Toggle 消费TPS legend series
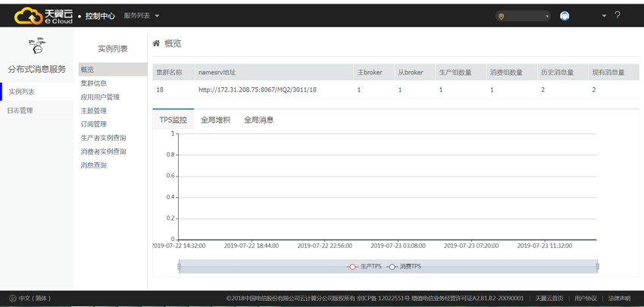 coord(403,266)
